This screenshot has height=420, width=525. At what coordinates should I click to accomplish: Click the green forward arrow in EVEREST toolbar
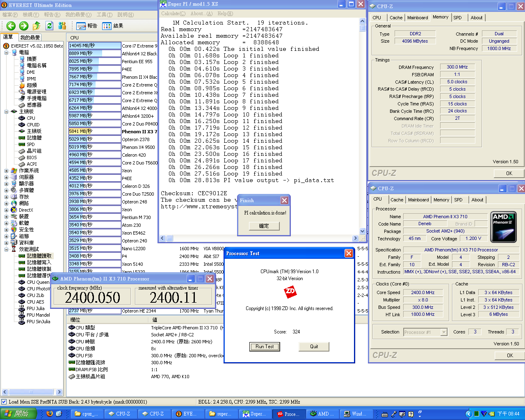click(24, 26)
